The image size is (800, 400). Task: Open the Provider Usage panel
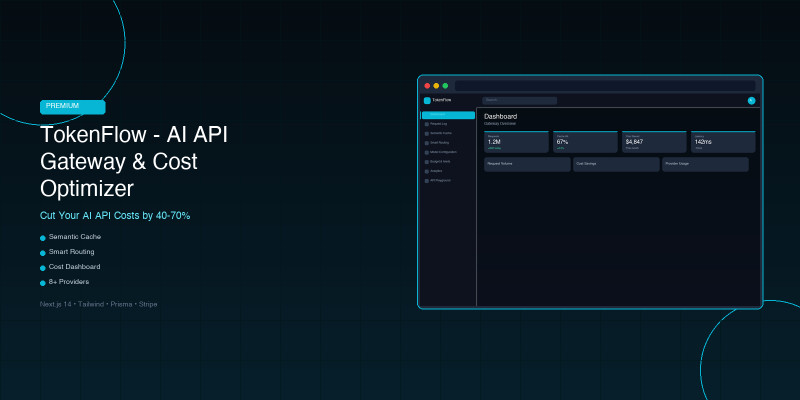pyautogui.click(x=705, y=164)
